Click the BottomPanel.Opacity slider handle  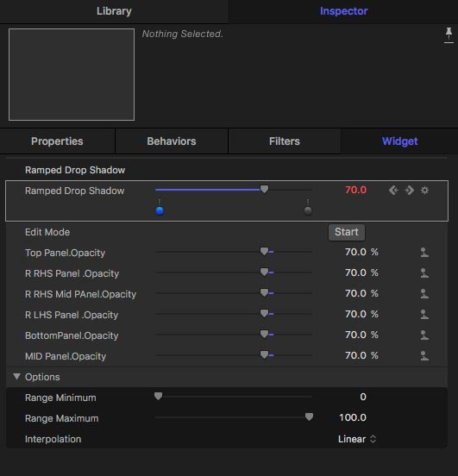pos(264,334)
